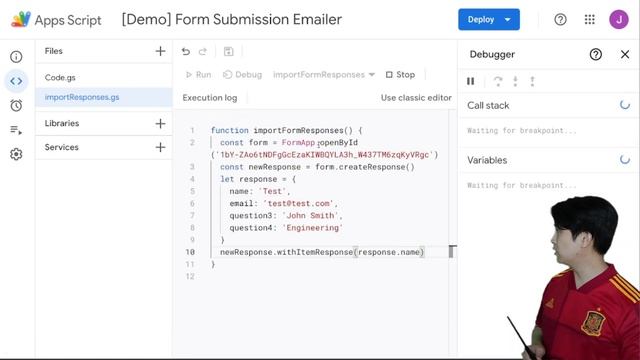The height and width of the screenshot is (360, 640).
Task: Close the Debugger panel
Action: pos(625,54)
